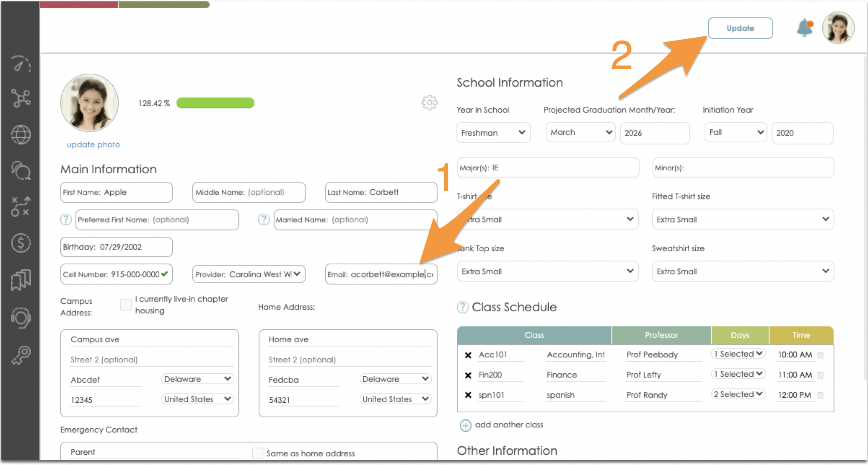Open the Provider carrier dropdown

[249, 274]
